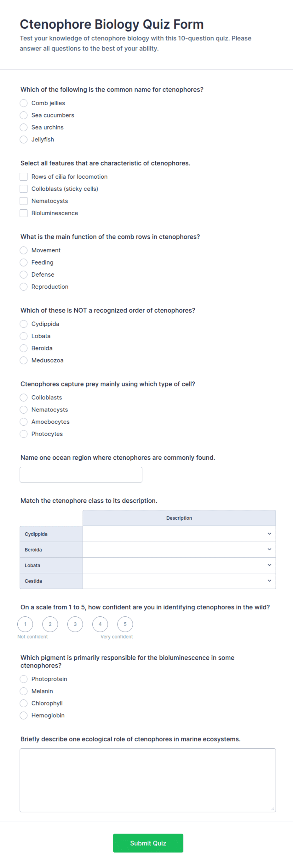
Task: Rate confidence as 1 on the scale
Action: pyautogui.click(x=25, y=624)
